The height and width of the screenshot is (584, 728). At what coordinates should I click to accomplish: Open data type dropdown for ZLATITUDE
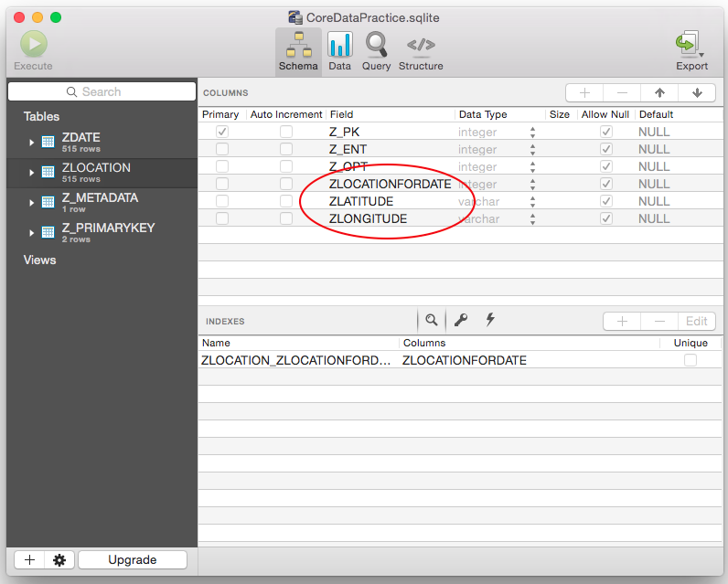(x=532, y=201)
